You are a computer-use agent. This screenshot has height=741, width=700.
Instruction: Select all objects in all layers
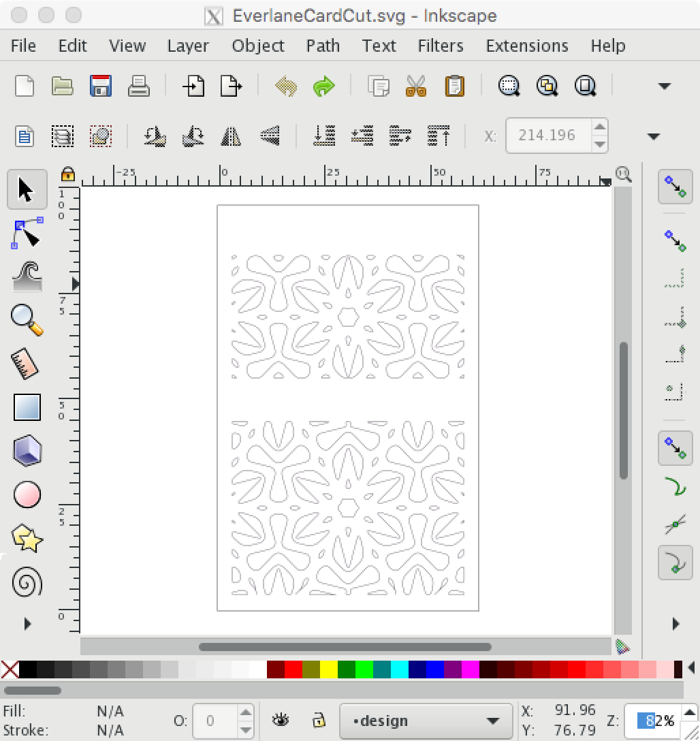[63, 137]
